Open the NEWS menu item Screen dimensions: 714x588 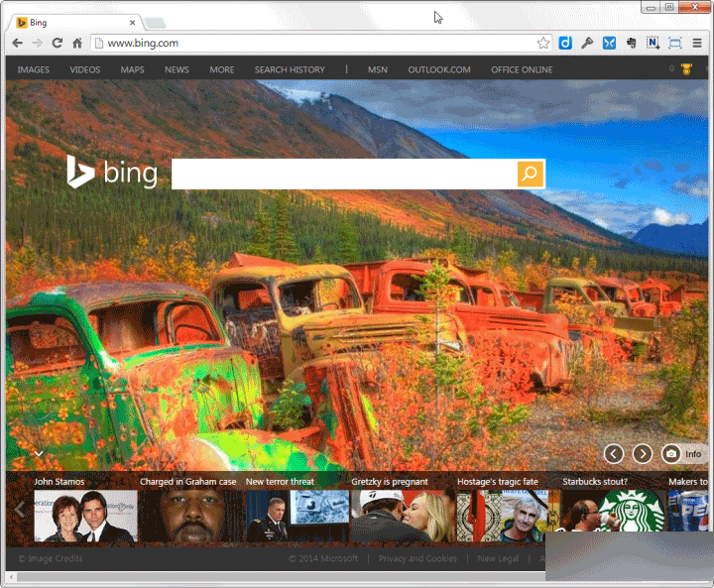click(177, 69)
